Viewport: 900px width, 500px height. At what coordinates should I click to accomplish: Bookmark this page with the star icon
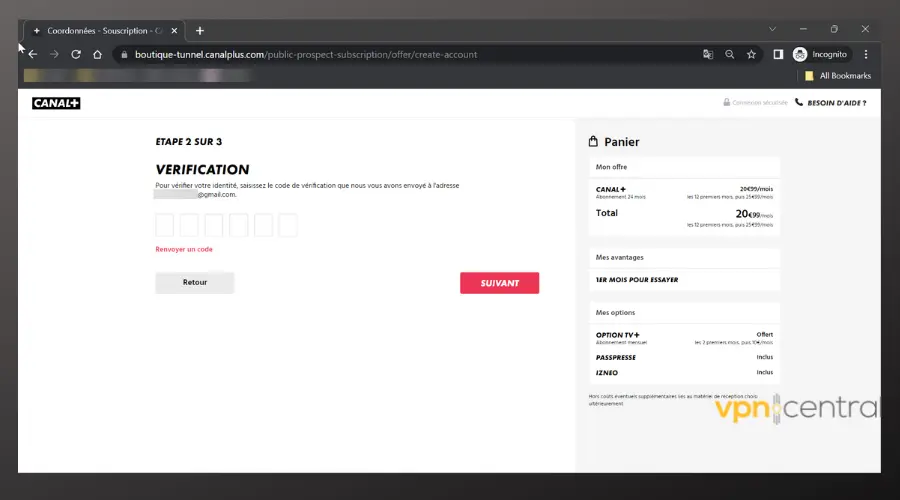pos(751,54)
